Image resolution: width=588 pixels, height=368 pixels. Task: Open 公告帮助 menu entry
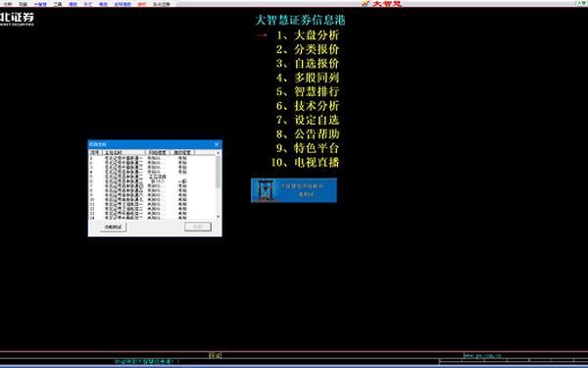click(x=308, y=134)
